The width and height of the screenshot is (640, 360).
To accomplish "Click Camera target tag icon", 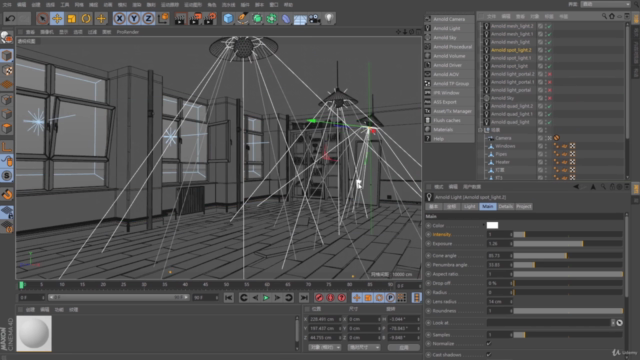I will (556, 138).
